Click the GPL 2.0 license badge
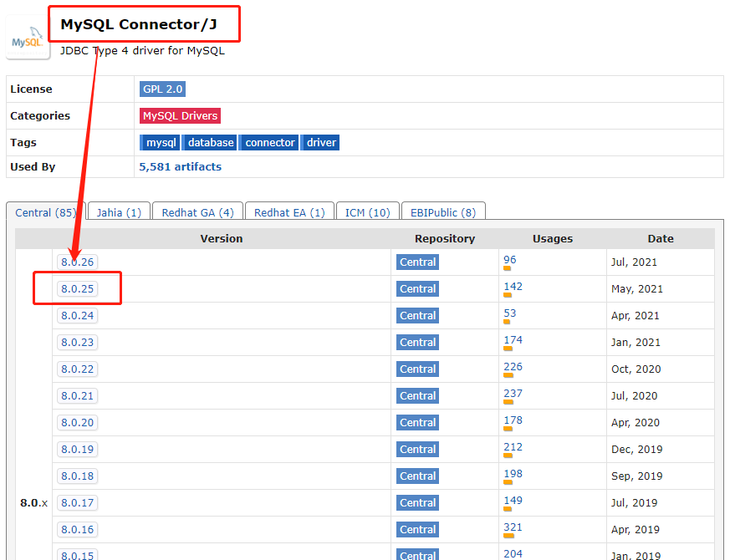 (x=162, y=89)
